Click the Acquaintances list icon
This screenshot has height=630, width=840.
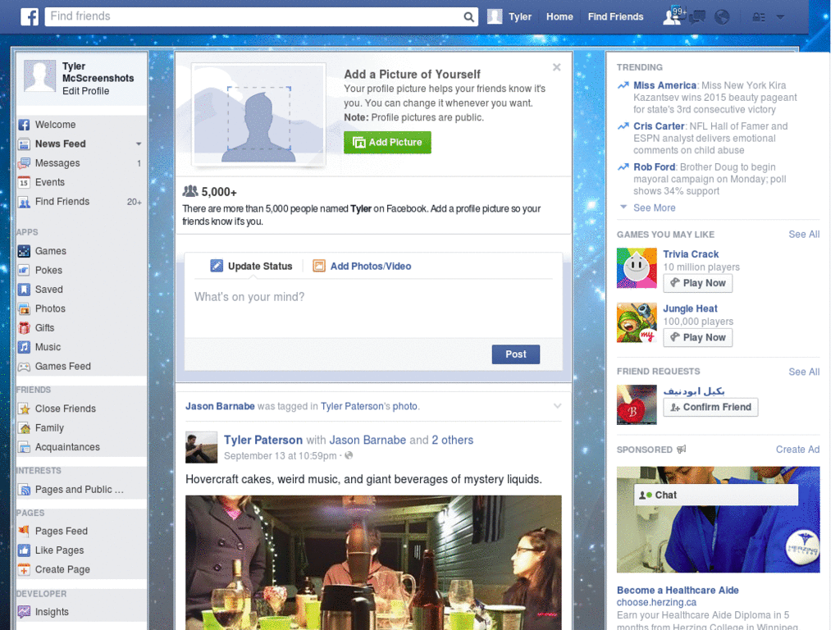click(24, 447)
